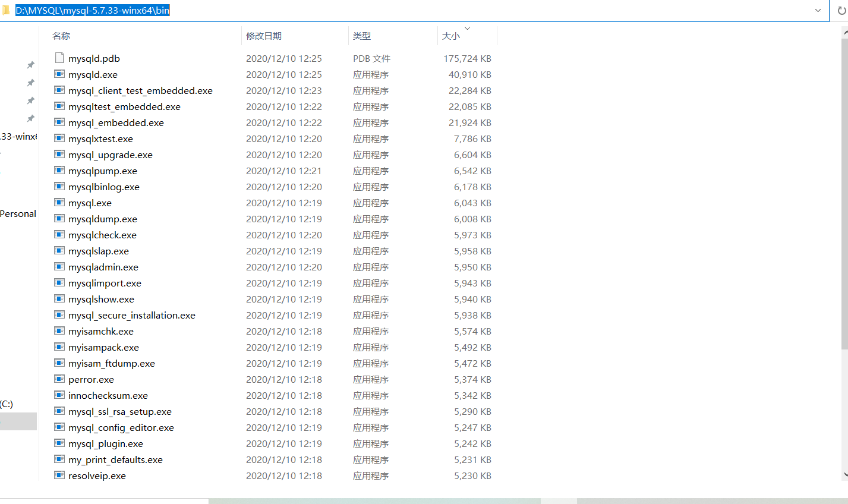Click the mysqld.pdb file icon
848x504 pixels.
pyautogui.click(x=59, y=58)
